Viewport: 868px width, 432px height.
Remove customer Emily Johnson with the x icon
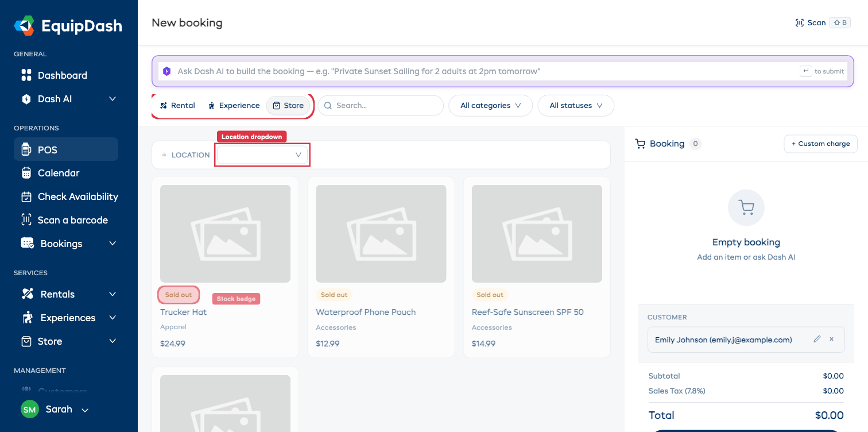(831, 340)
